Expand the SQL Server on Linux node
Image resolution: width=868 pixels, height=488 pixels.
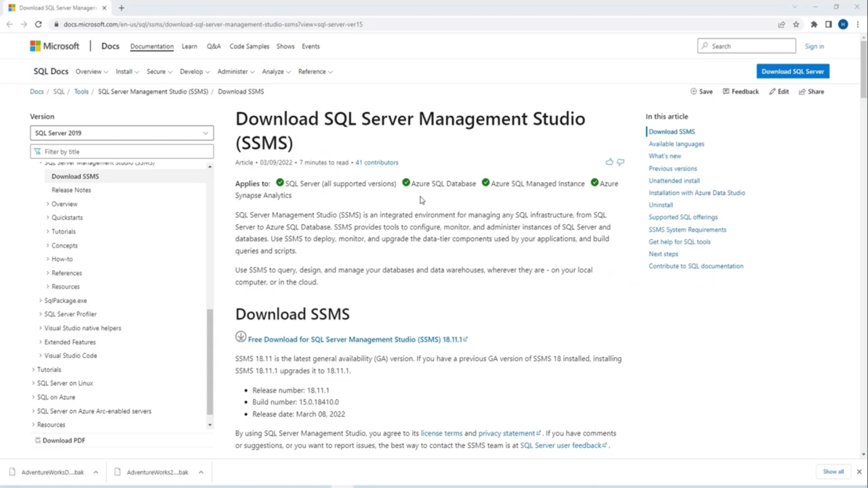click(x=34, y=383)
